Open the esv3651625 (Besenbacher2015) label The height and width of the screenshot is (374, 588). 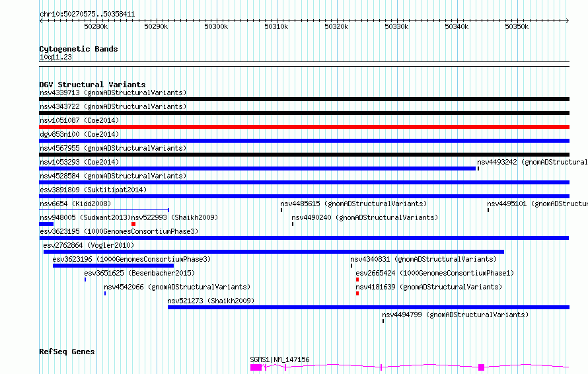click(x=139, y=273)
